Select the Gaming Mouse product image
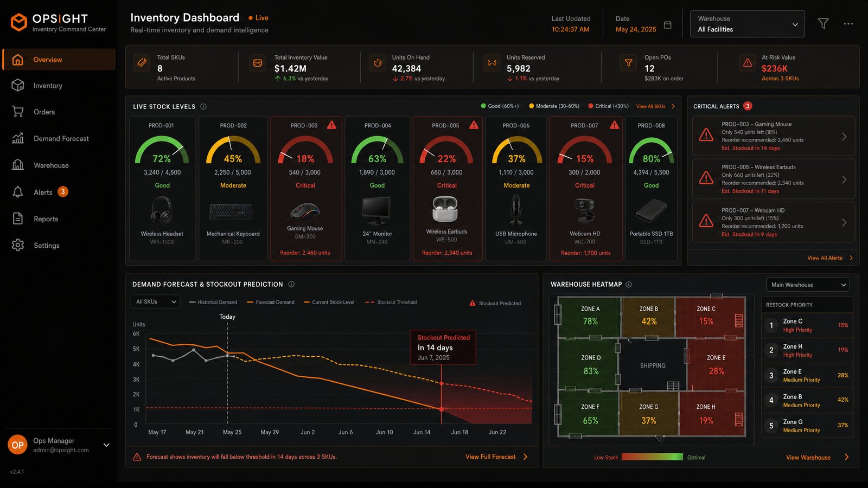 pos(305,211)
